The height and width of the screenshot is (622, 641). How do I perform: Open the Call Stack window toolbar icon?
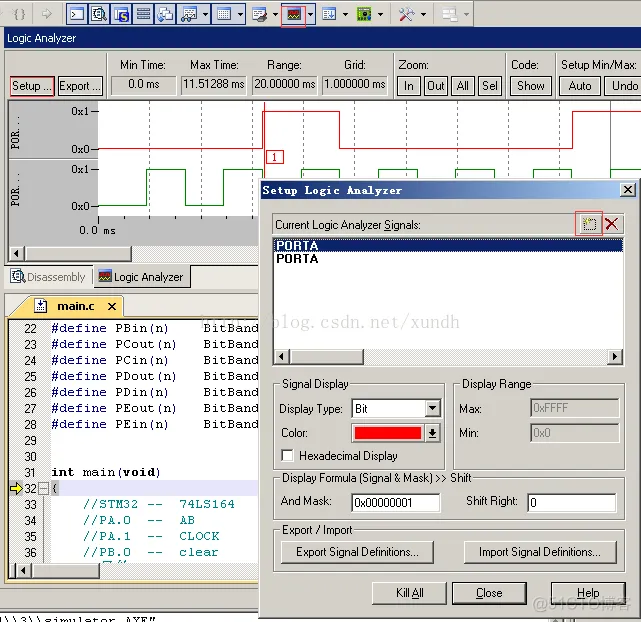tap(165, 14)
